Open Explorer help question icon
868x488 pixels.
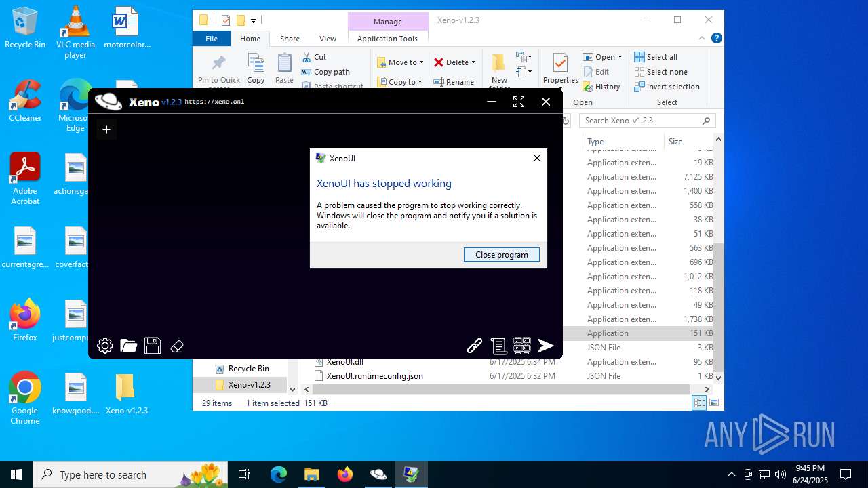coord(716,39)
